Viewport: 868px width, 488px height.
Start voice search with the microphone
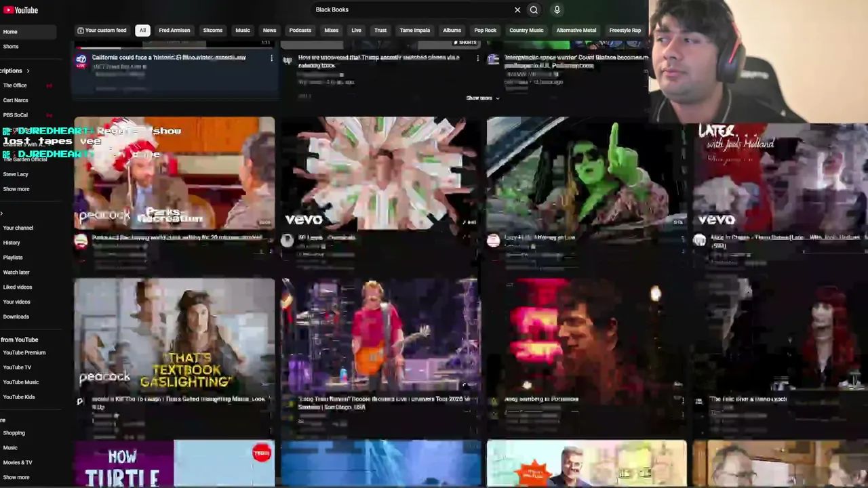557,10
